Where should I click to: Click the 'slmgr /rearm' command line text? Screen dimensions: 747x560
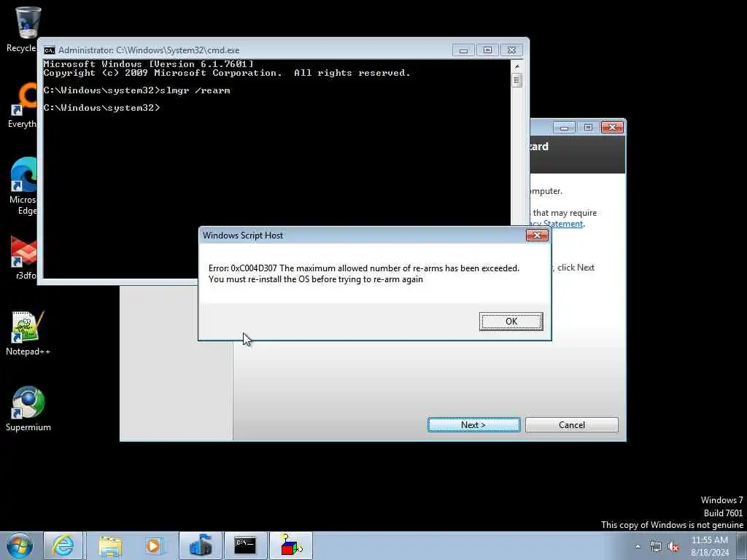click(x=196, y=90)
